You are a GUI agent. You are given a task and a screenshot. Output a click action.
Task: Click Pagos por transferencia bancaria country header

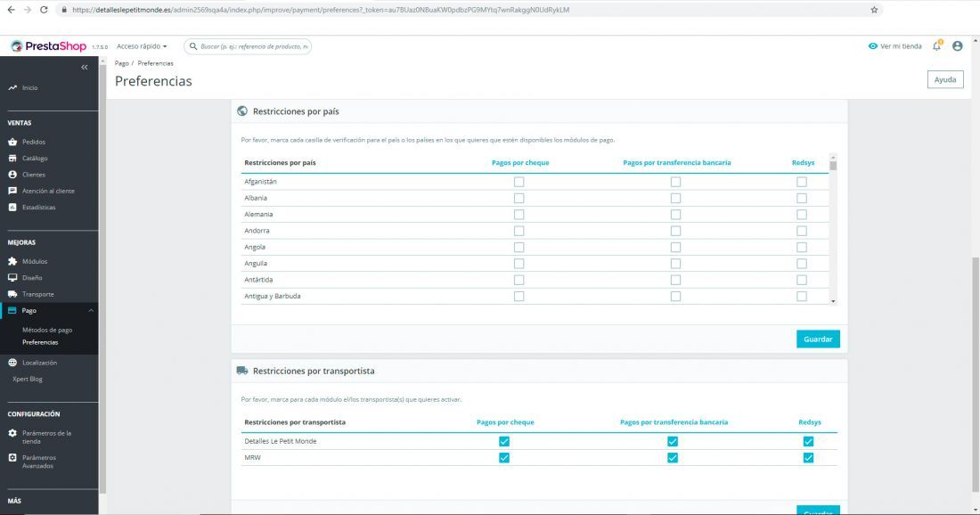coord(677,162)
